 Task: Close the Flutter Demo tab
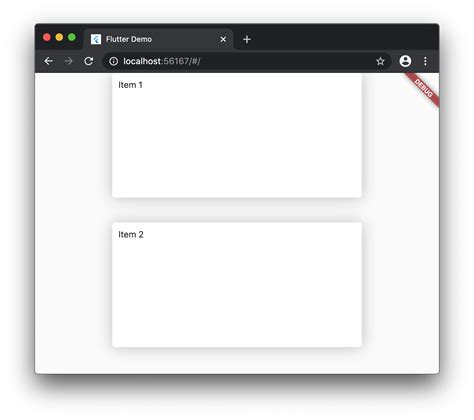click(x=223, y=39)
